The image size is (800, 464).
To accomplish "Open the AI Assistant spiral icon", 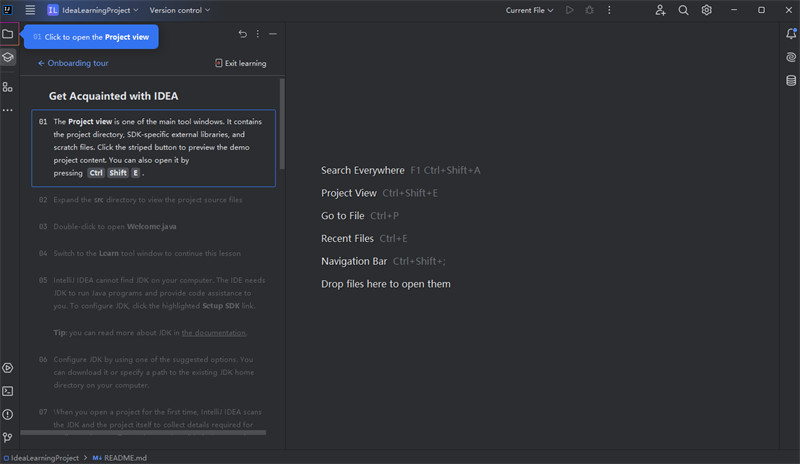I will pyautogui.click(x=791, y=57).
